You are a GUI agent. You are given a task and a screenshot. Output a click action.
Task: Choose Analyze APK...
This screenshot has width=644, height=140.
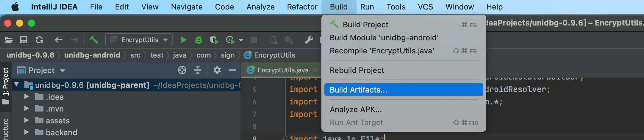pyautogui.click(x=404, y=109)
